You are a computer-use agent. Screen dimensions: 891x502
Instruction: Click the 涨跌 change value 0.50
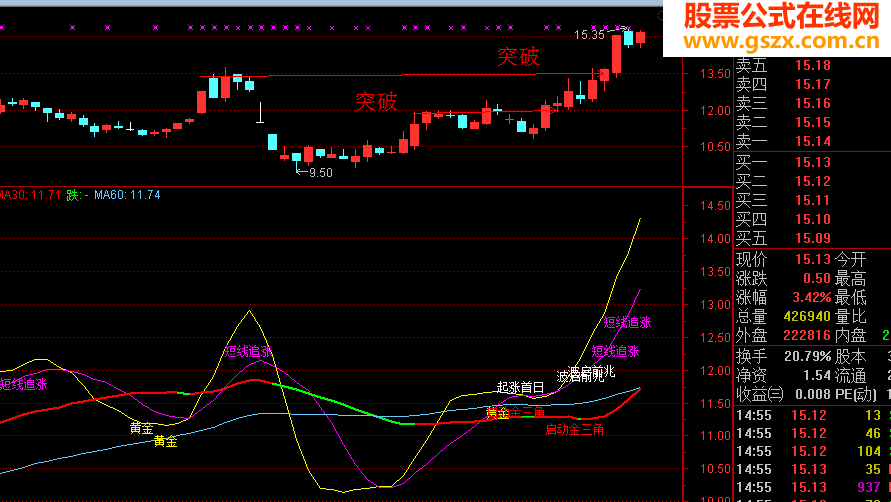click(x=817, y=279)
